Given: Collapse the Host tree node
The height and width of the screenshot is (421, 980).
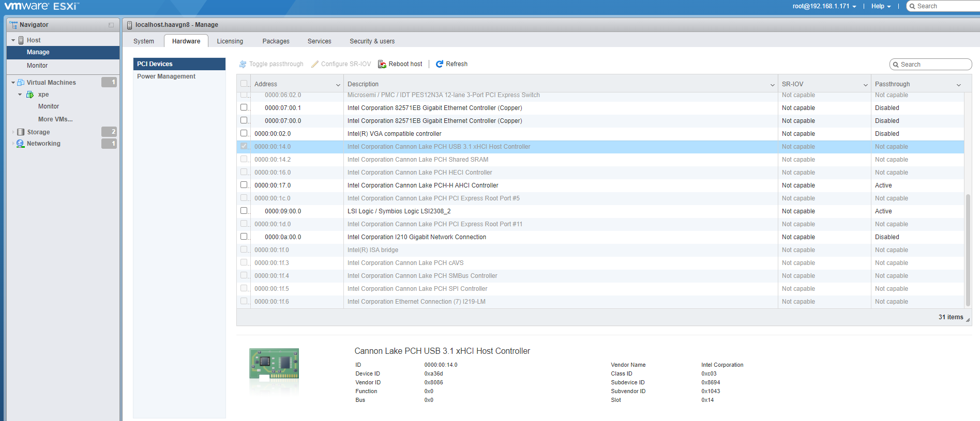Looking at the screenshot, I should coord(13,40).
